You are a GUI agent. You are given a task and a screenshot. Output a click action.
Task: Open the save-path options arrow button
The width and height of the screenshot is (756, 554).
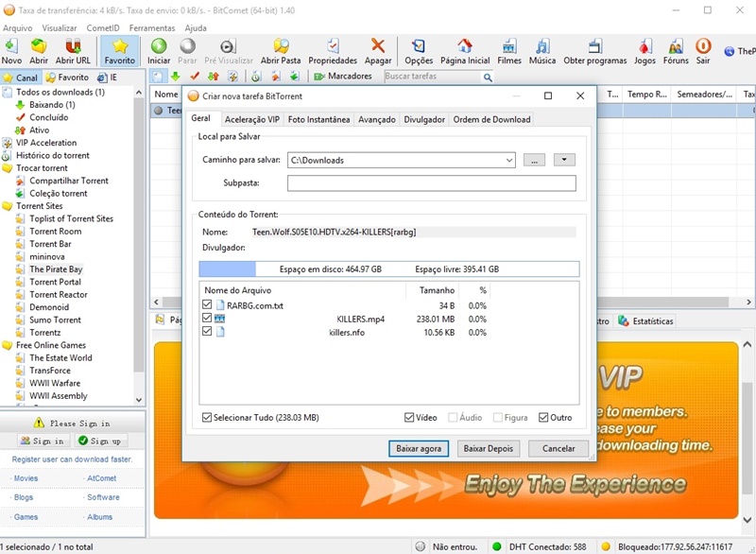(x=564, y=160)
